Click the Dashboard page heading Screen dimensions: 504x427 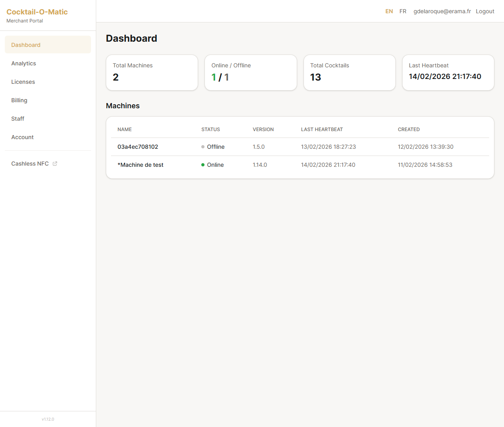coord(132,38)
